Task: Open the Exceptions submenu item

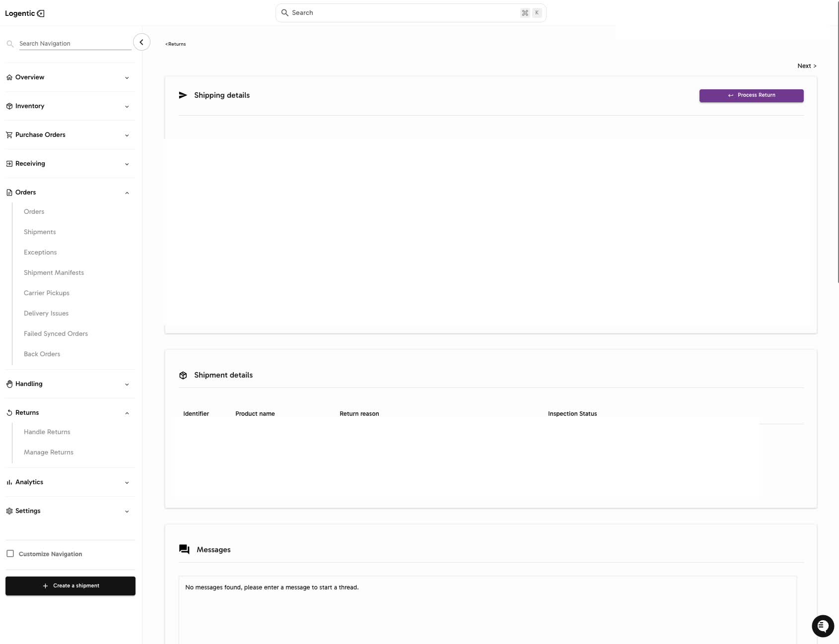Action: (x=40, y=253)
